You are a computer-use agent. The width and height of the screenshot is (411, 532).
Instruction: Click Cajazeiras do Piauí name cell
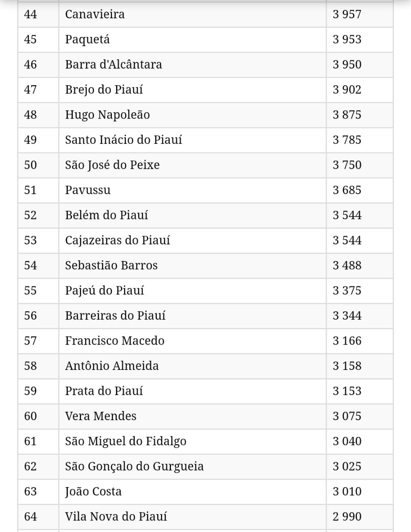192,240
